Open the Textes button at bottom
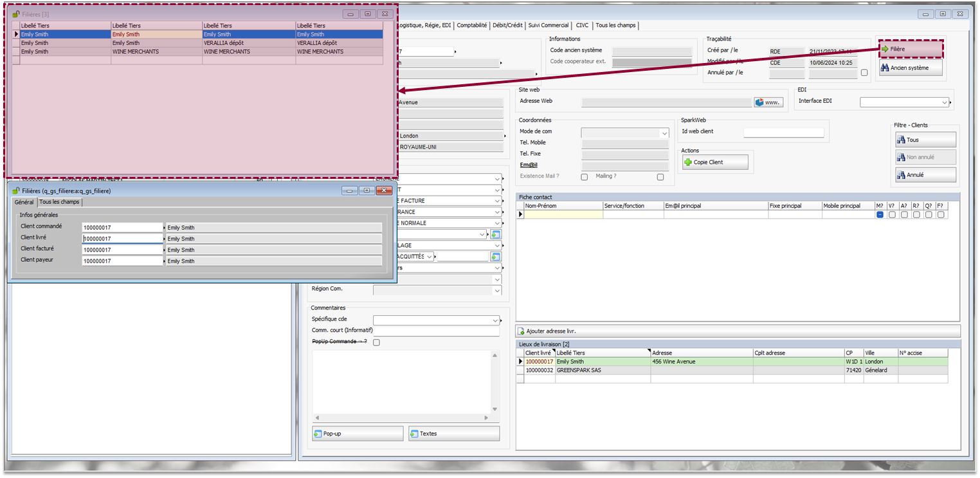 tap(453, 434)
